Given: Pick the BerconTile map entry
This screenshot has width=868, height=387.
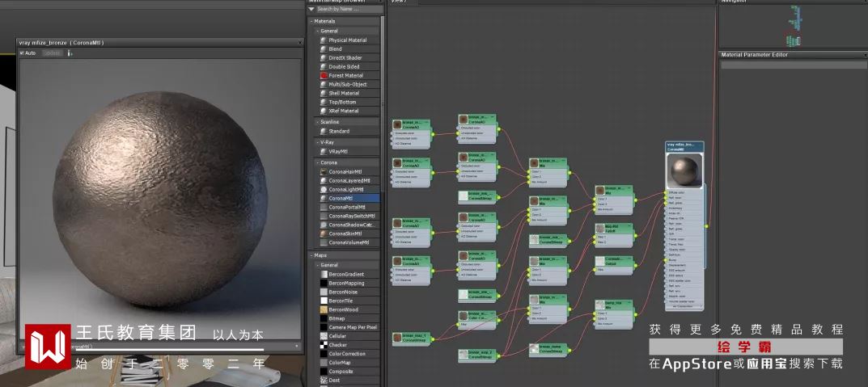Looking at the screenshot, I should pyautogui.click(x=349, y=301).
